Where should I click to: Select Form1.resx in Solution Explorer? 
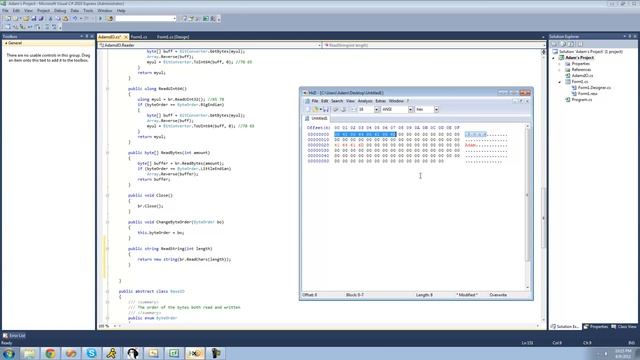tap(587, 93)
